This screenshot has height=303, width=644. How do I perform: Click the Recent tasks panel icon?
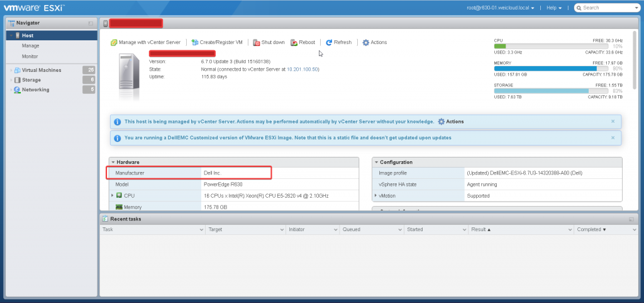click(105, 219)
